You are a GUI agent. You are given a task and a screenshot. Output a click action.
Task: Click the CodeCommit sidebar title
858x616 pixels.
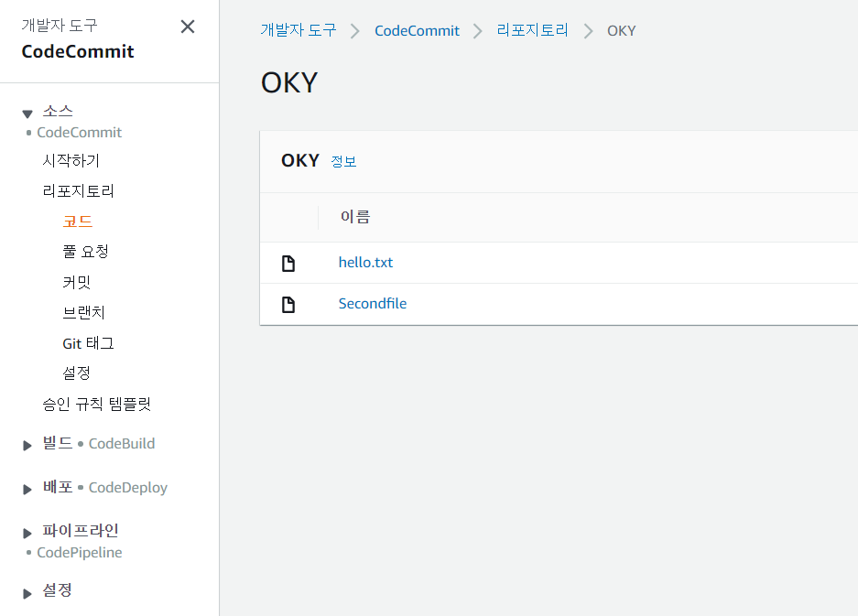(78, 51)
